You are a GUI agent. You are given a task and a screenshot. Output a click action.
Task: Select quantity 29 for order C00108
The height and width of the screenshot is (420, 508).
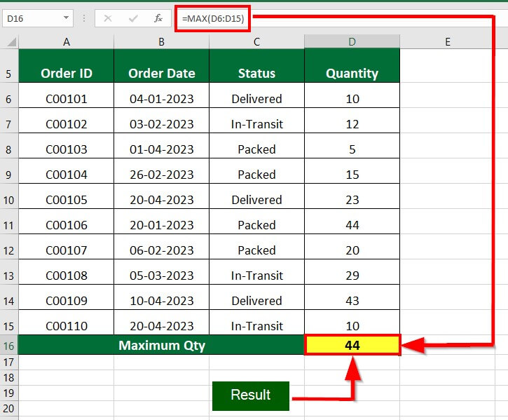tap(352, 272)
